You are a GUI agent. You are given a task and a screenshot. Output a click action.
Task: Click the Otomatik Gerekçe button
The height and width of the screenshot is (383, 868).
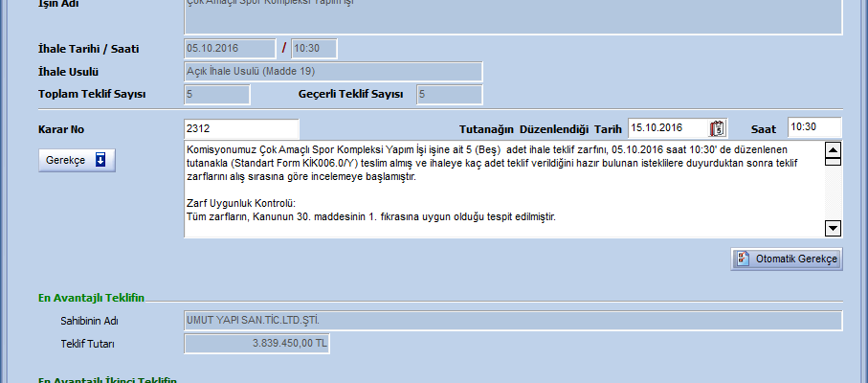[x=787, y=259]
